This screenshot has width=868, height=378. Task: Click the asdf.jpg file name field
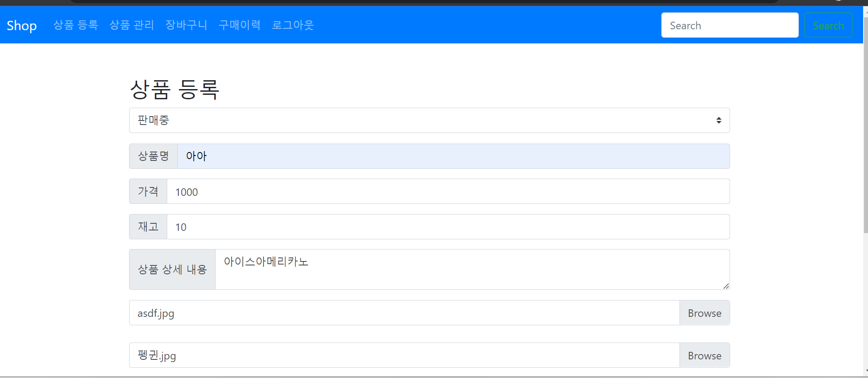coord(404,313)
